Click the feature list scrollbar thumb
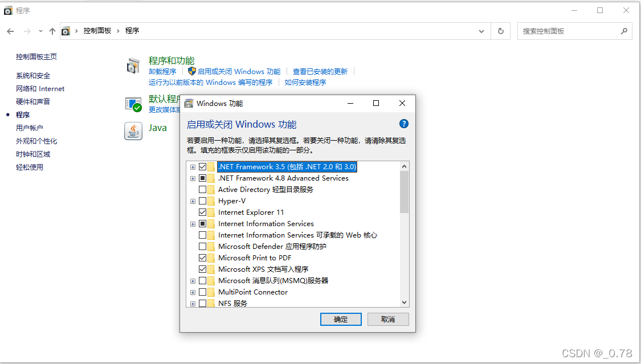Viewport: 641px width, 364px height. pos(404,192)
